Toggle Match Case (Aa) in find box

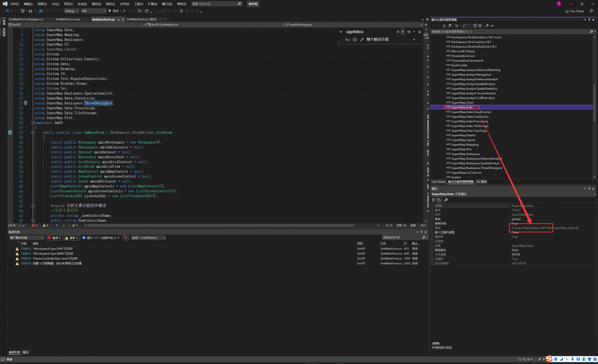coord(347,39)
